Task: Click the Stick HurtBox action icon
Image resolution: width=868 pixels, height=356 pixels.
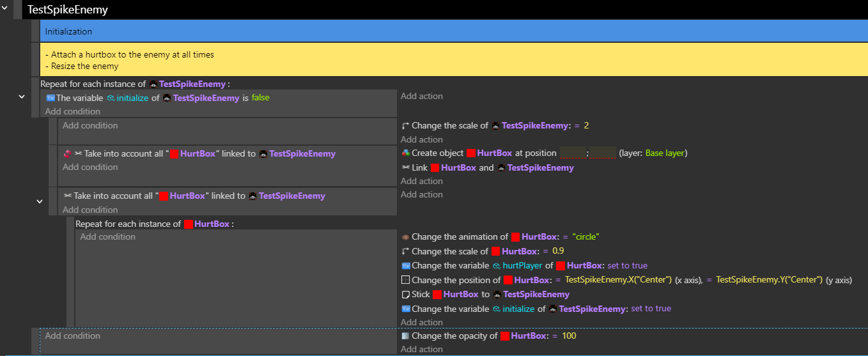Action: (405, 295)
